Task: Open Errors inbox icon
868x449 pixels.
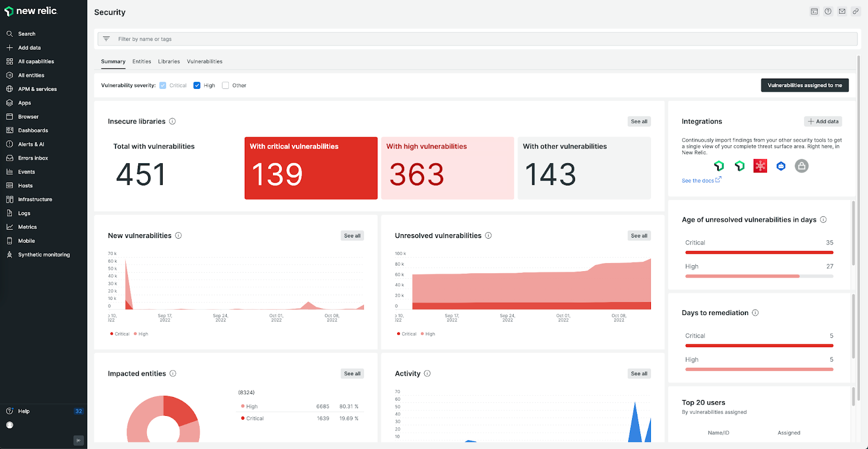Action: tap(9, 158)
